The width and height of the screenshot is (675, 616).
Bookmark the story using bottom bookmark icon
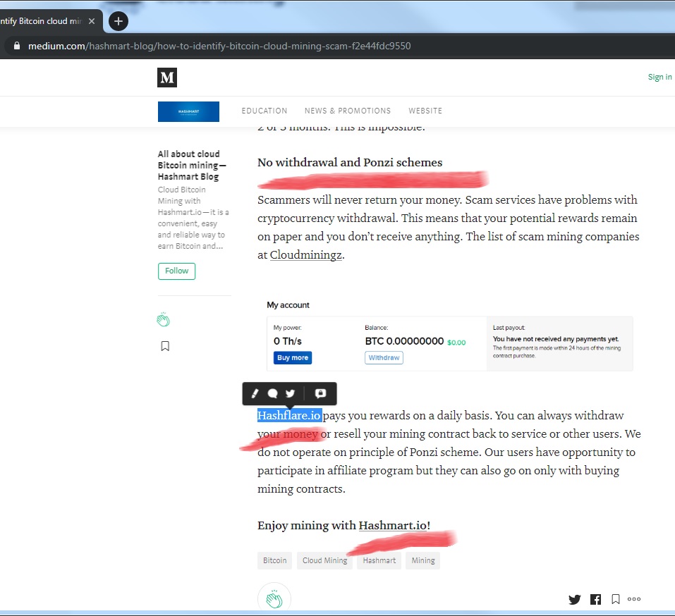[x=616, y=599]
